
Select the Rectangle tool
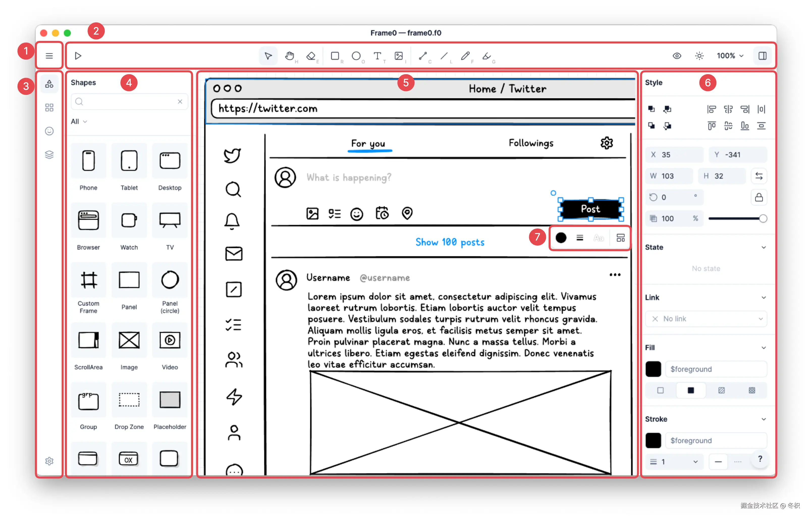click(335, 56)
